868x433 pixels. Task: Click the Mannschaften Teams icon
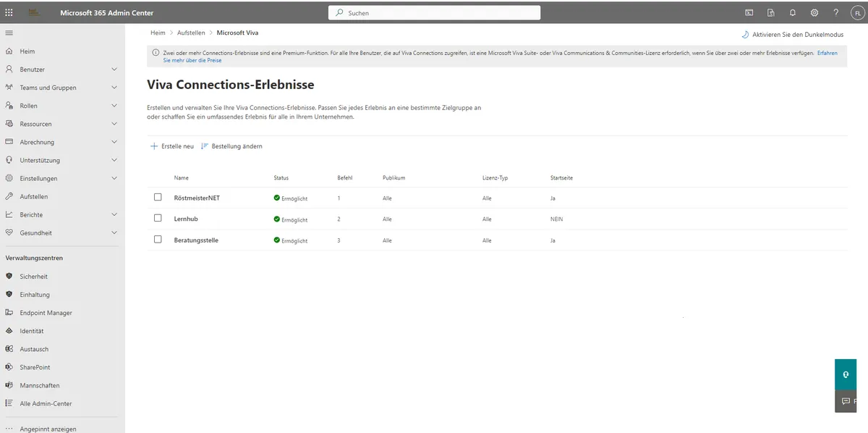pos(9,385)
